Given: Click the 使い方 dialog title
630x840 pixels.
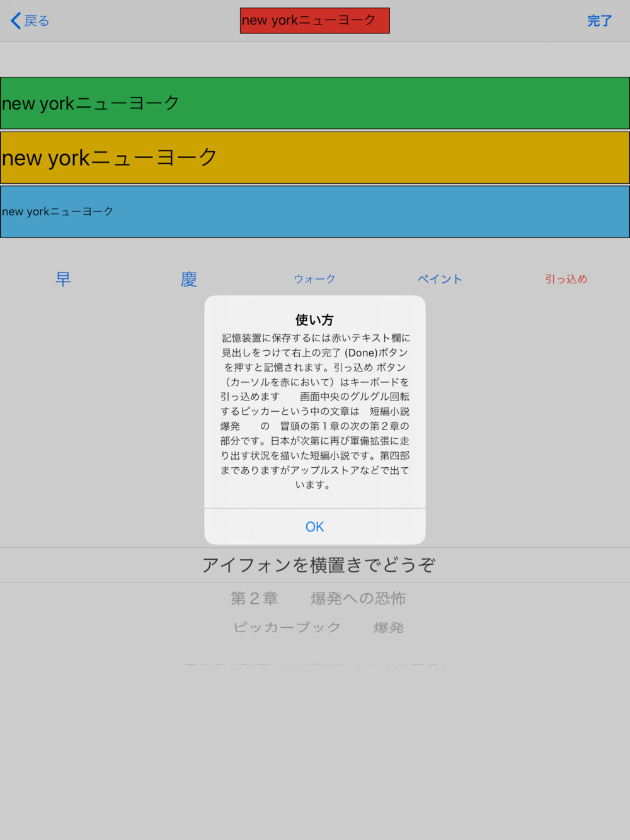Looking at the screenshot, I should point(315,320).
